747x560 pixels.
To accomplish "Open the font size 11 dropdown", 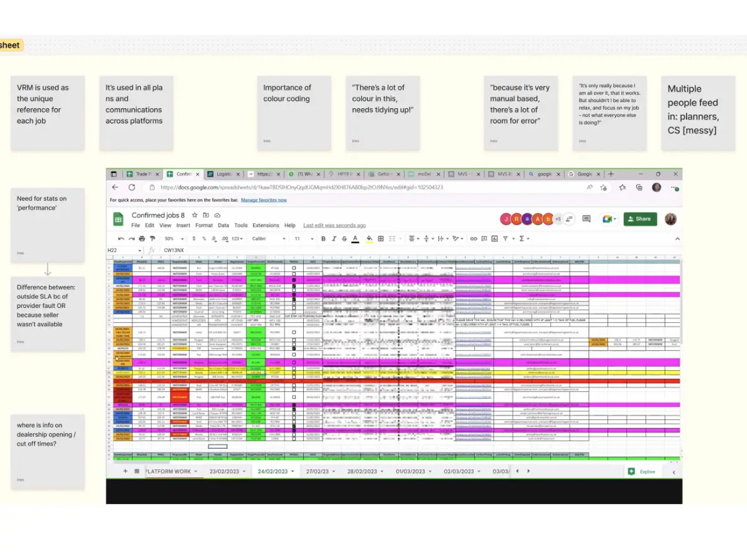I will pyautogui.click(x=304, y=238).
